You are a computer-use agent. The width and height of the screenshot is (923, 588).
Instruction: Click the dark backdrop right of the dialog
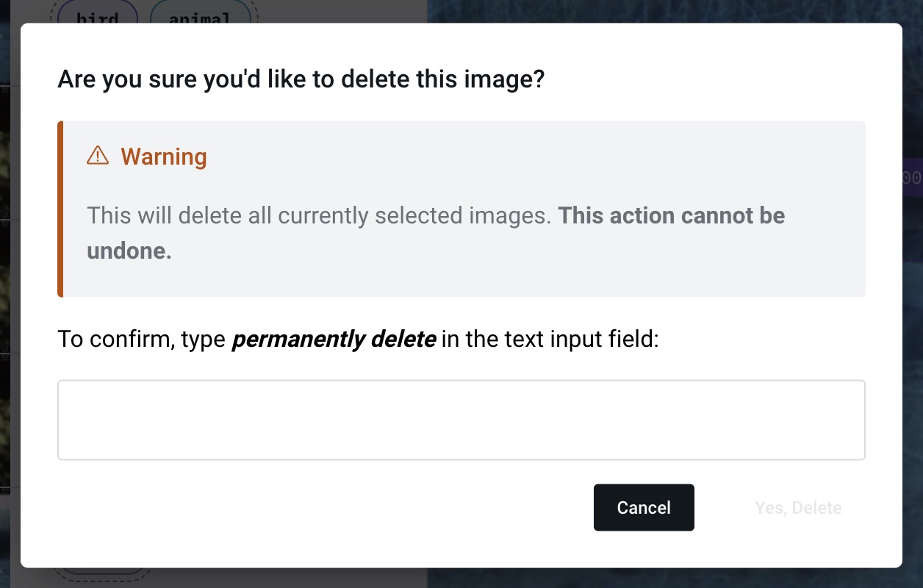coord(913,367)
